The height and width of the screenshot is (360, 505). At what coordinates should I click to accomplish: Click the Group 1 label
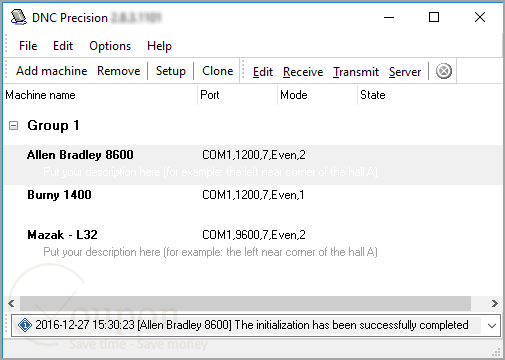(x=53, y=126)
